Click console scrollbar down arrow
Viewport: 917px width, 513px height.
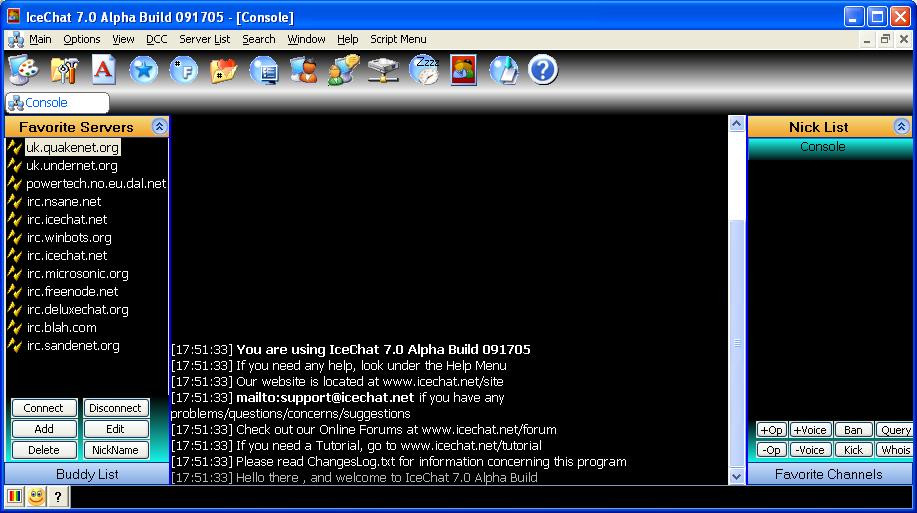pos(737,476)
